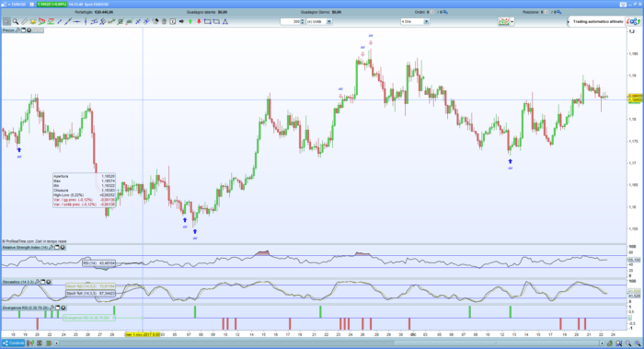Click the keyboard icon in title bar
This screenshot has width=644, height=349.
pyautogui.click(x=623, y=5)
